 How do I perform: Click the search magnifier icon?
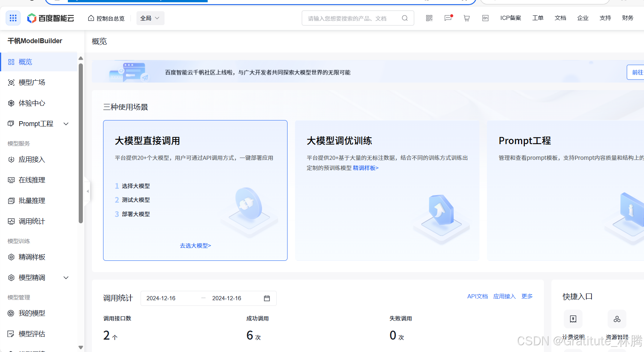point(405,18)
